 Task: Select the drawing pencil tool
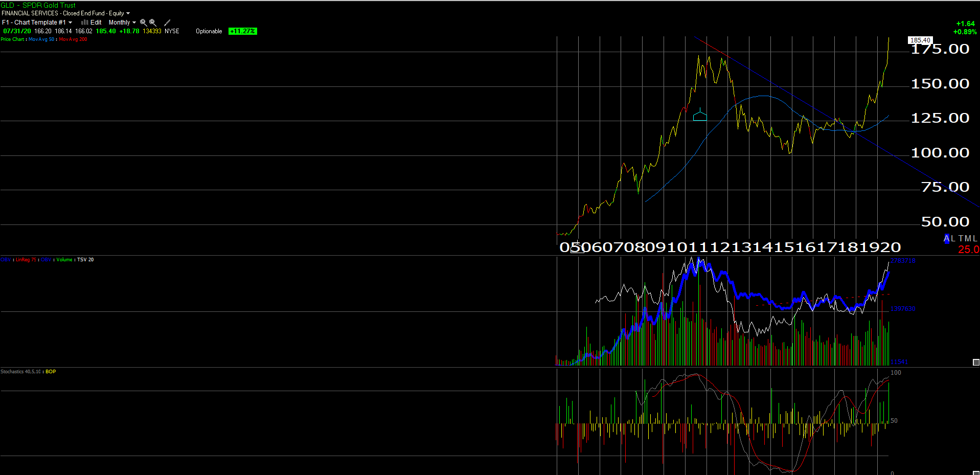click(x=167, y=22)
